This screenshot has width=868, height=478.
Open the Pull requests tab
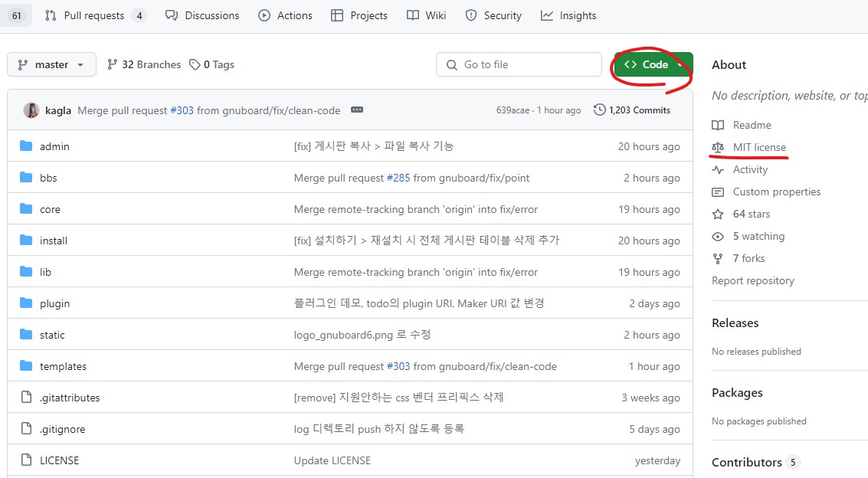(x=95, y=15)
